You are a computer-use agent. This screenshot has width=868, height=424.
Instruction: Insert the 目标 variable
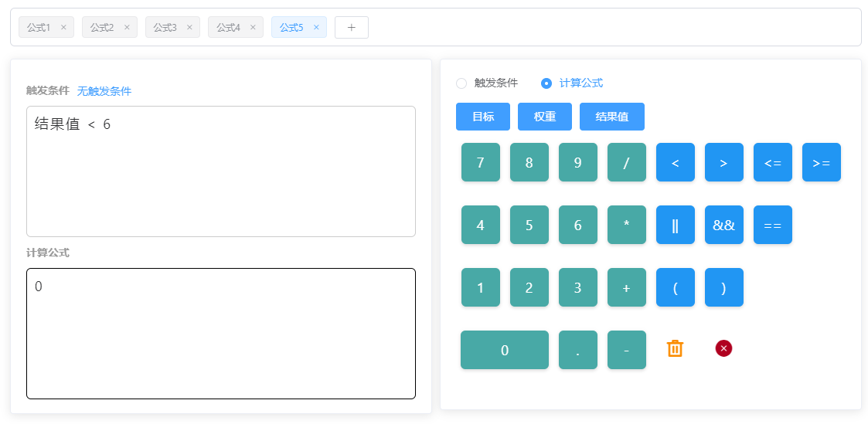coord(483,117)
